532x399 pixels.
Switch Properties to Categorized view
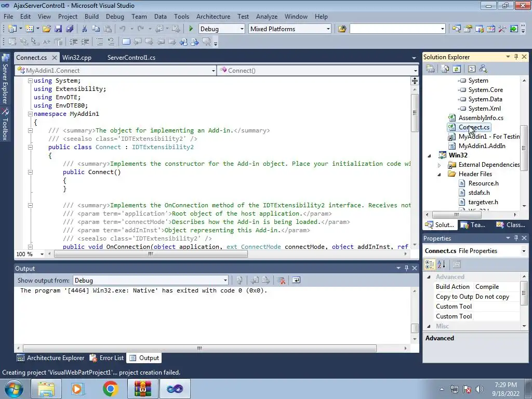[430, 264]
